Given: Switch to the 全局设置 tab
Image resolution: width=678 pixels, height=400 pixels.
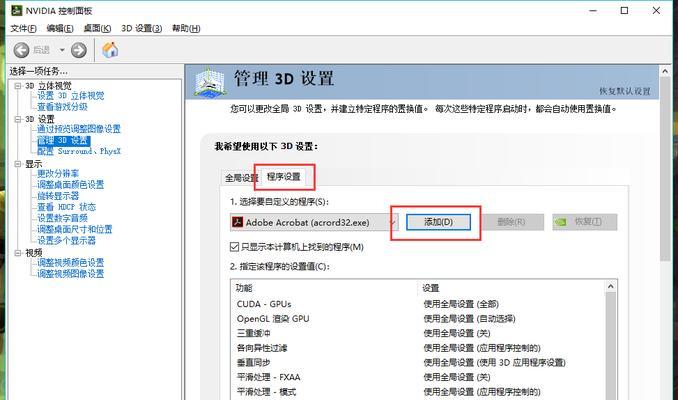Looking at the screenshot, I should pyautogui.click(x=241, y=178).
